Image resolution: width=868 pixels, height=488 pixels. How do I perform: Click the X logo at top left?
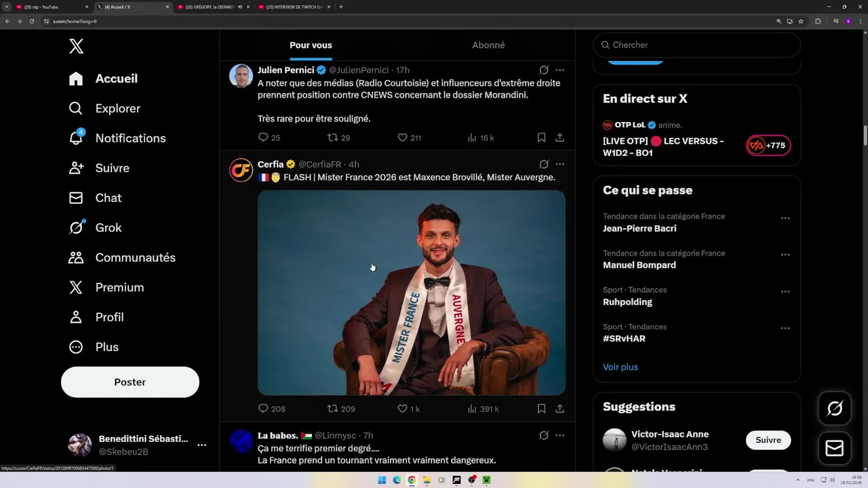[x=76, y=46]
